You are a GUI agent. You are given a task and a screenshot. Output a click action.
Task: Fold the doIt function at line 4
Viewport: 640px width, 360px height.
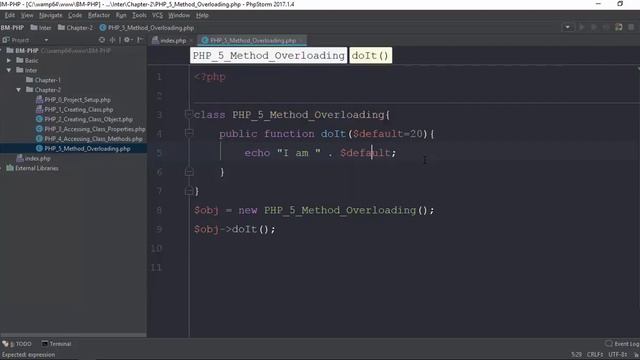tap(189, 133)
